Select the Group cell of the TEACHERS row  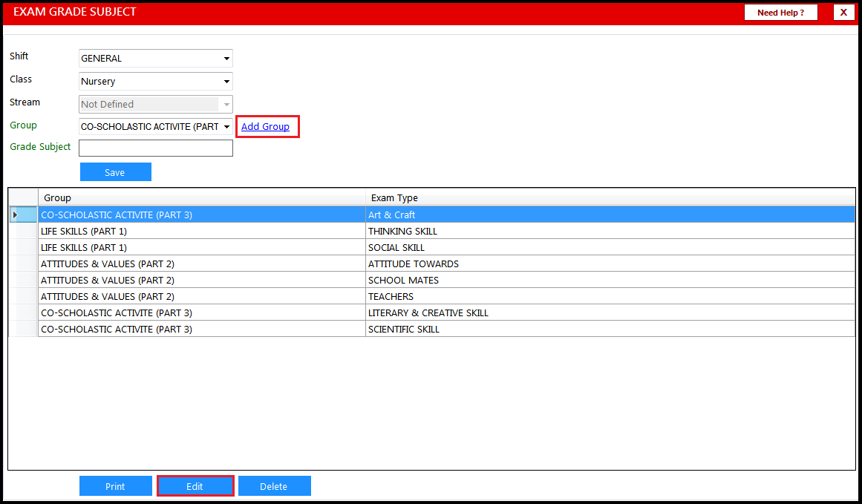[x=202, y=296]
